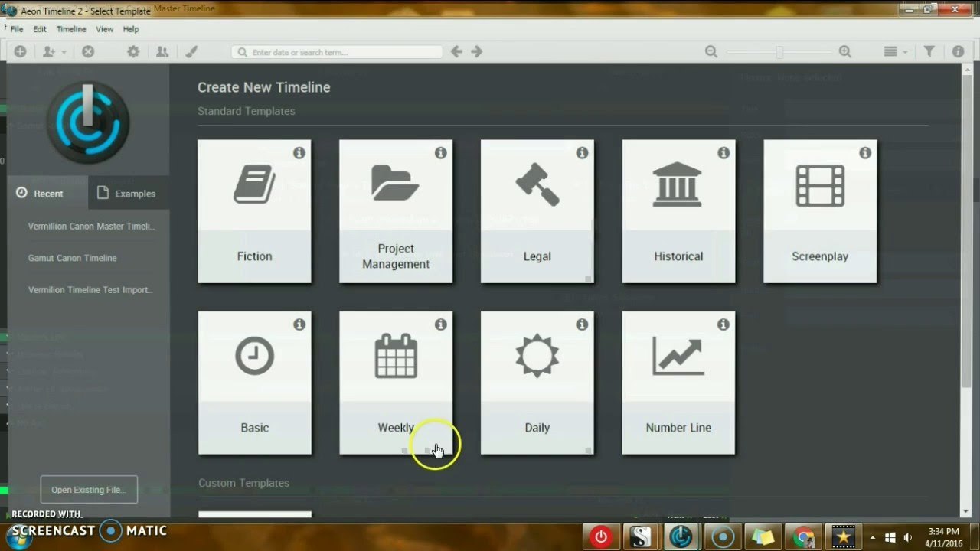Viewport: 980px width, 551px height.
Task: Show info for the Weekly template
Action: (x=441, y=324)
